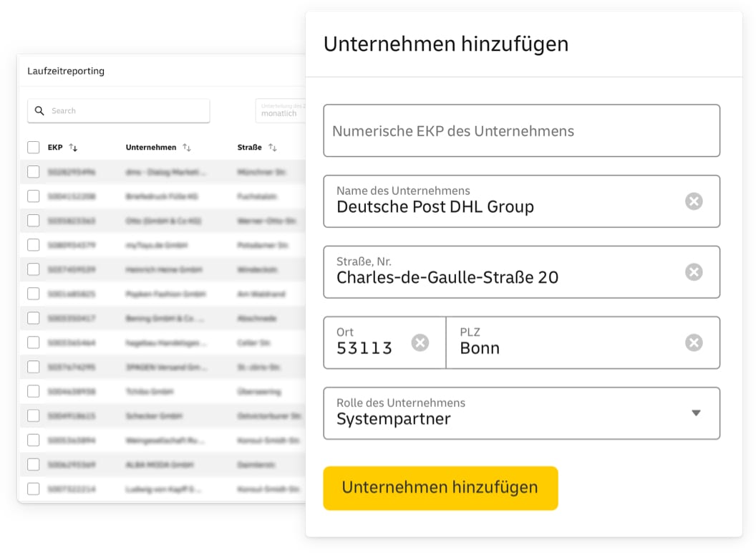Focus the Numerische EKP des Unternehmens field
The height and width of the screenshot is (553, 756).
tap(521, 131)
